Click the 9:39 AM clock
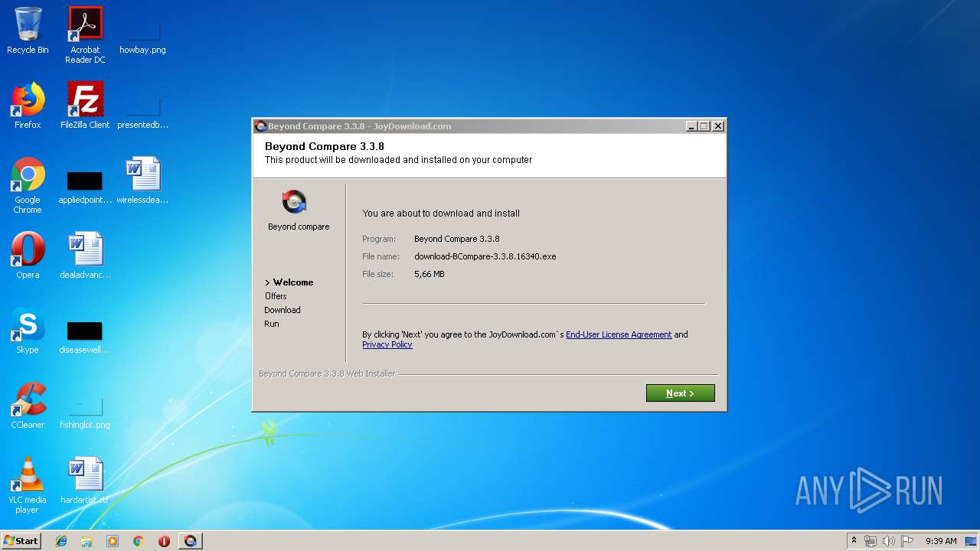Image resolution: width=980 pixels, height=551 pixels. (x=941, y=541)
